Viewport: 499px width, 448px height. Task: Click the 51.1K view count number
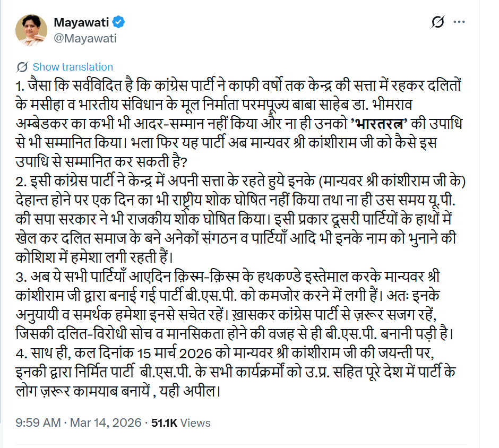164,423
